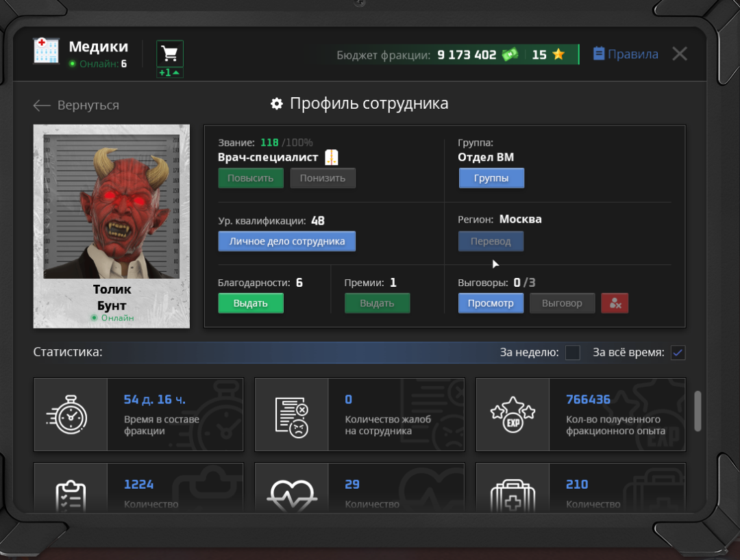Open the Группы button

491,178
